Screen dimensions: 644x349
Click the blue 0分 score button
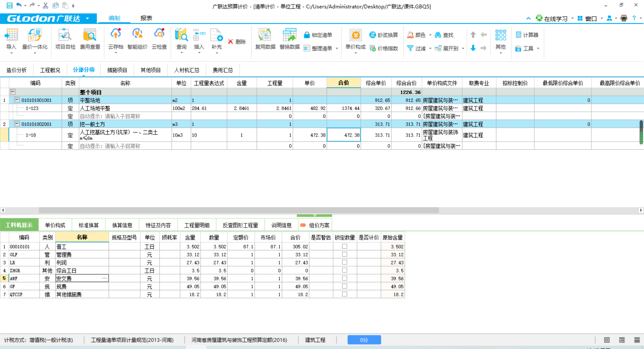(x=364, y=340)
